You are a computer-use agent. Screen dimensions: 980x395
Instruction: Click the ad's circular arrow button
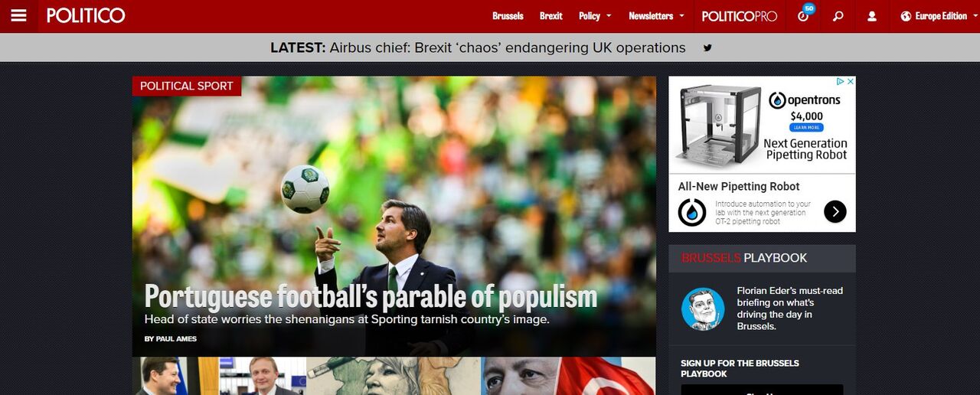pyautogui.click(x=835, y=211)
